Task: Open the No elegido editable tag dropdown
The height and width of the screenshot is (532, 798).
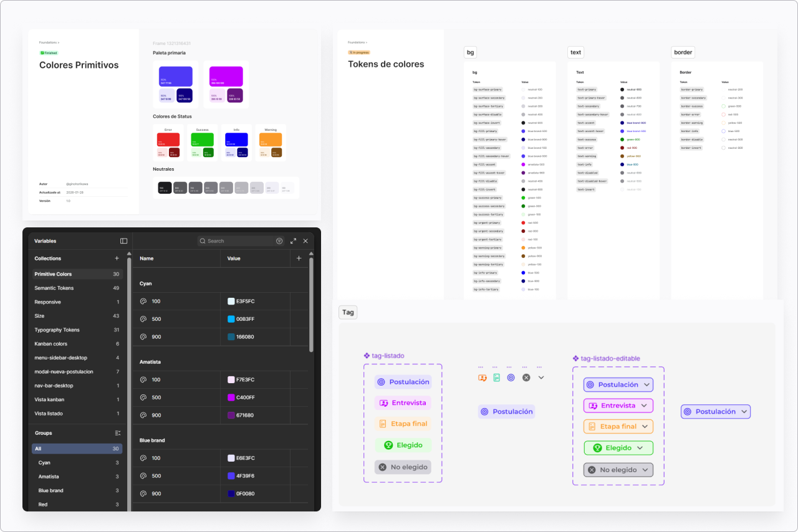Action: click(x=645, y=470)
